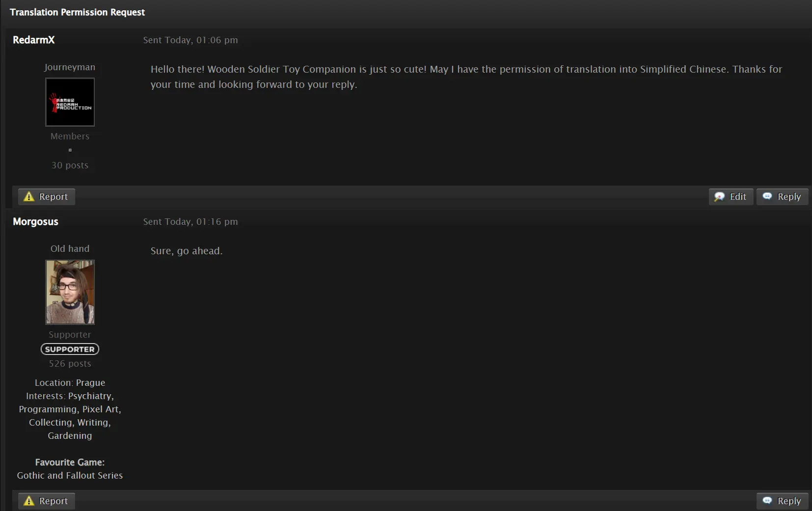Click the Sent Today, 01:16 pm timestamp

point(190,221)
